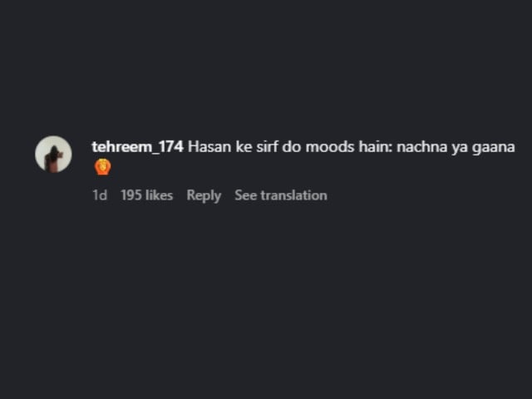Click the word See before translation
532x399 pixels.
[246, 195]
